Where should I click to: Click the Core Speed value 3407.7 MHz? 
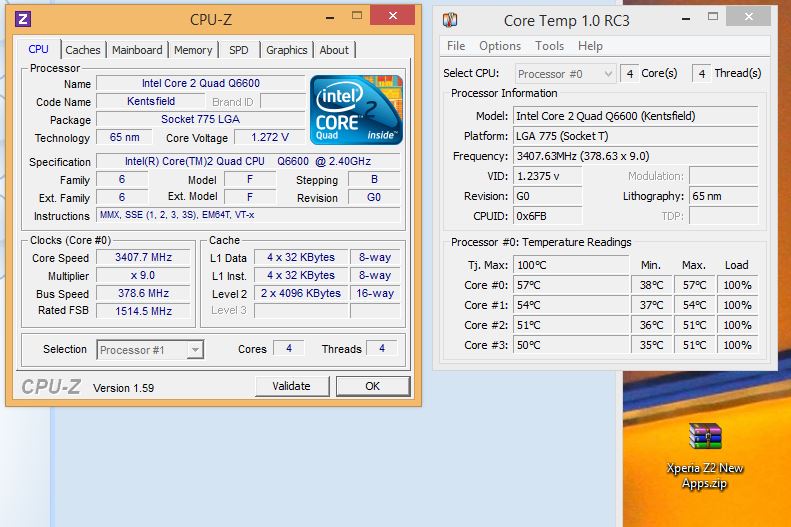coord(143,258)
